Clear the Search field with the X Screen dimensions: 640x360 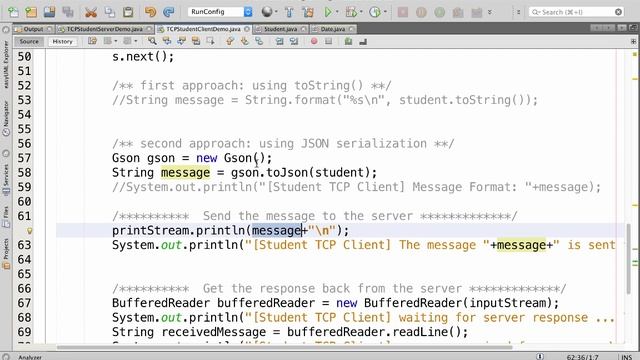[x=618, y=12]
